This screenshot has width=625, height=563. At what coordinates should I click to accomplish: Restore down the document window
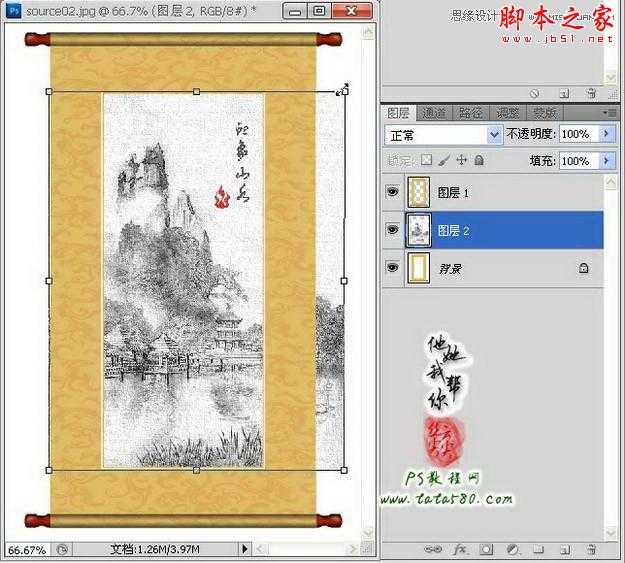point(319,11)
